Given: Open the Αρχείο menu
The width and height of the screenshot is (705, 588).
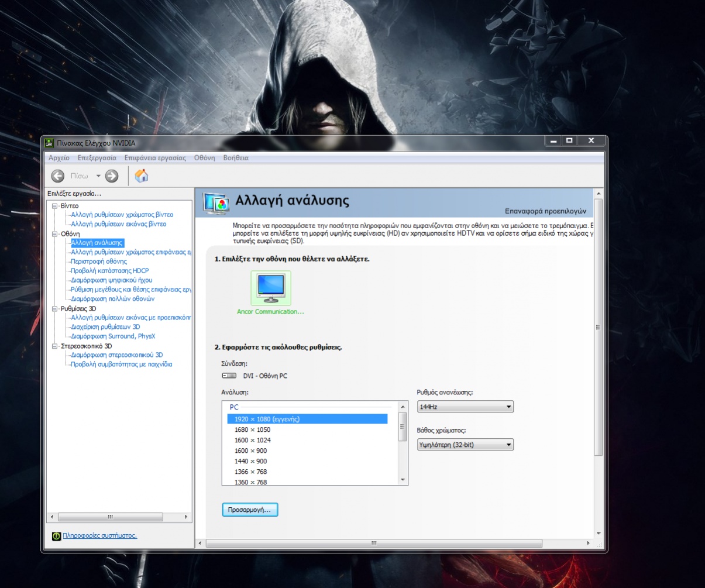Looking at the screenshot, I should [x=59, y=158].
